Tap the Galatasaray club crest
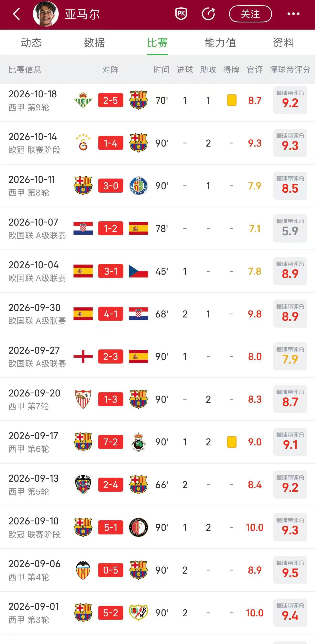The height and width of the screenshot is (644, 315). point(83,143)
